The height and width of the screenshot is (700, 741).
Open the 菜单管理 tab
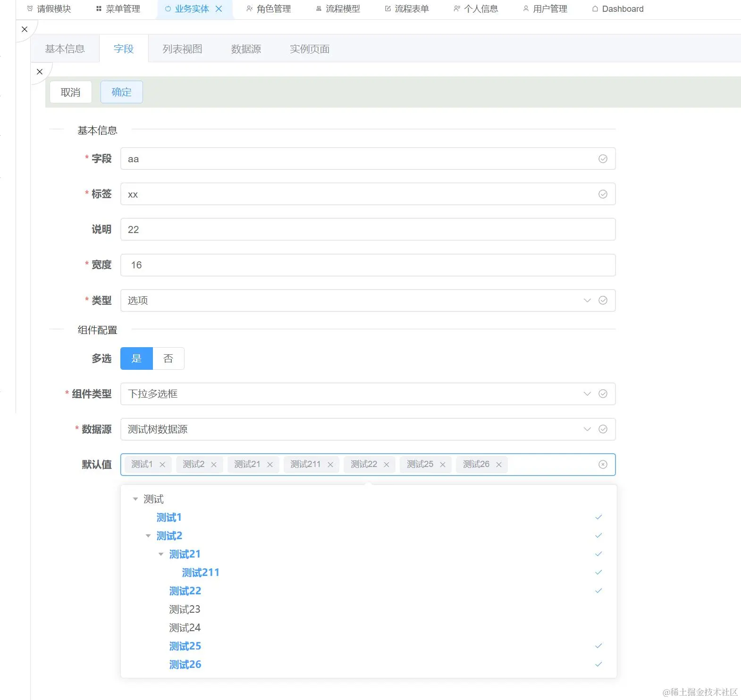[118, 9]
